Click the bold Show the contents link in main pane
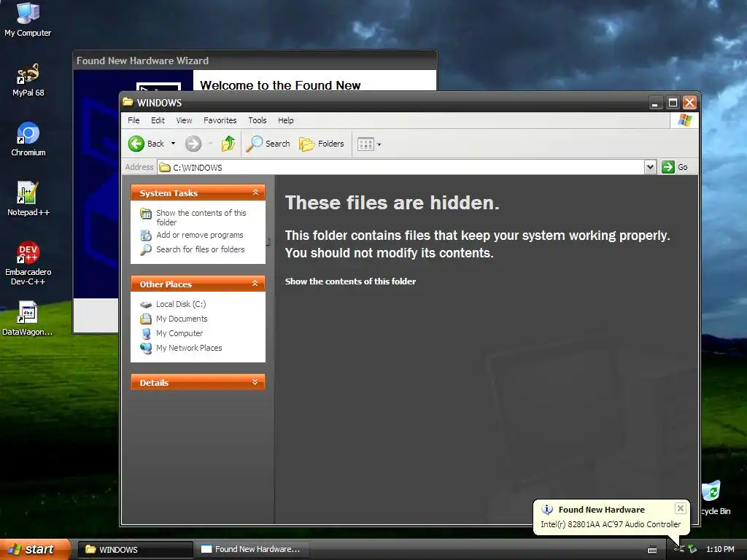 coord(350,281)
